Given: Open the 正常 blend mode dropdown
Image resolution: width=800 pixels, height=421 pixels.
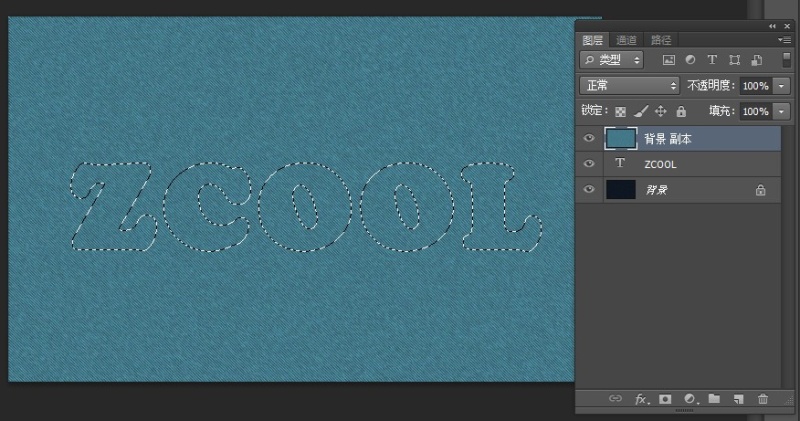Looking at the screenshot, I should pyautogui.click(x=630, y=86).
